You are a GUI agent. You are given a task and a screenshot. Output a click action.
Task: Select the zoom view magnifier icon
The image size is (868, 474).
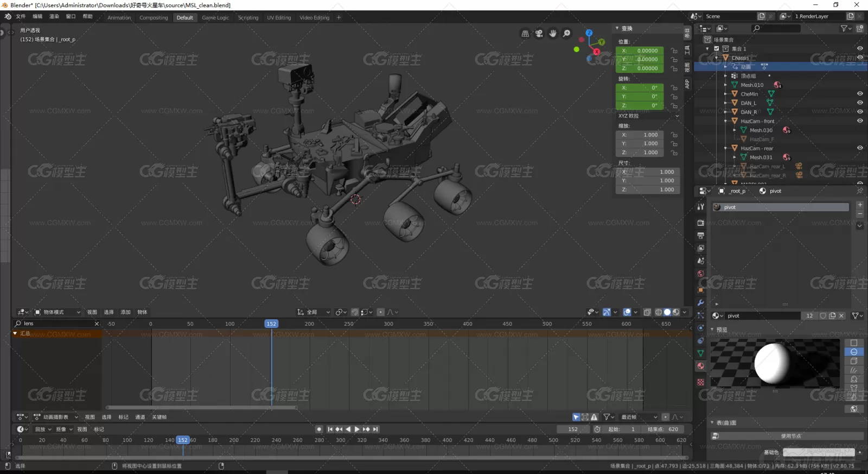pyautogui.click(x=567, y=34)
